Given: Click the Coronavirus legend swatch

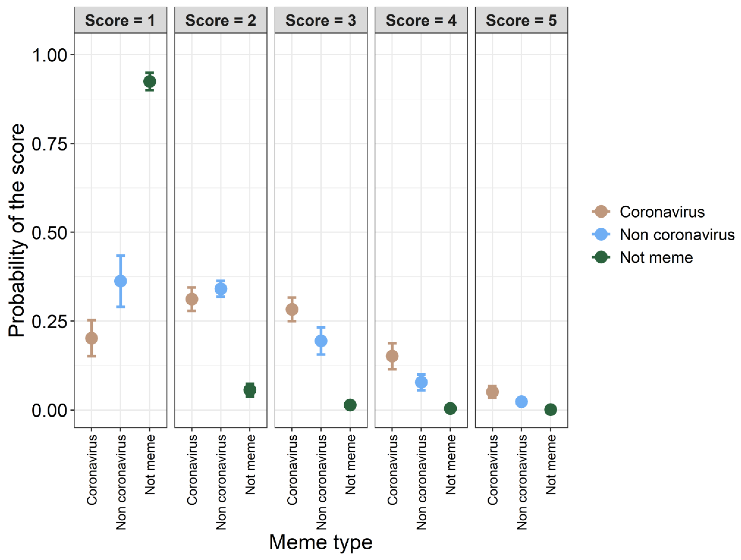Looking at the screenshot, I should click(601, 211).
